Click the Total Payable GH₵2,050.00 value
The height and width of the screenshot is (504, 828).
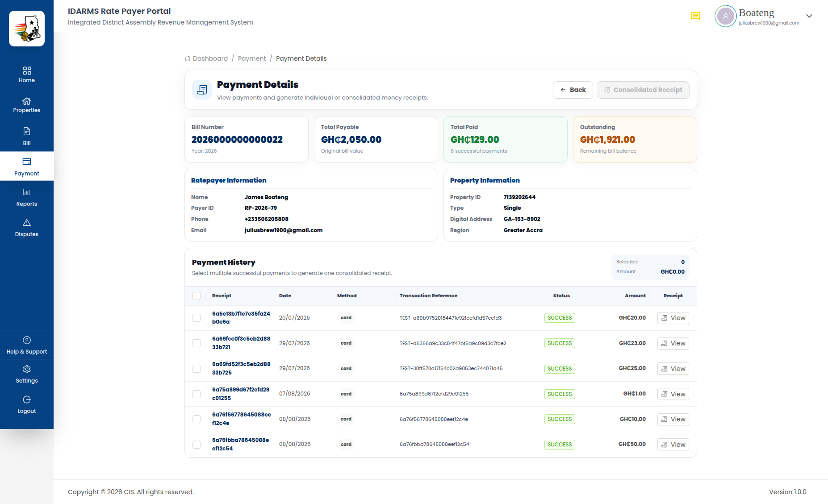pos(351,140)
